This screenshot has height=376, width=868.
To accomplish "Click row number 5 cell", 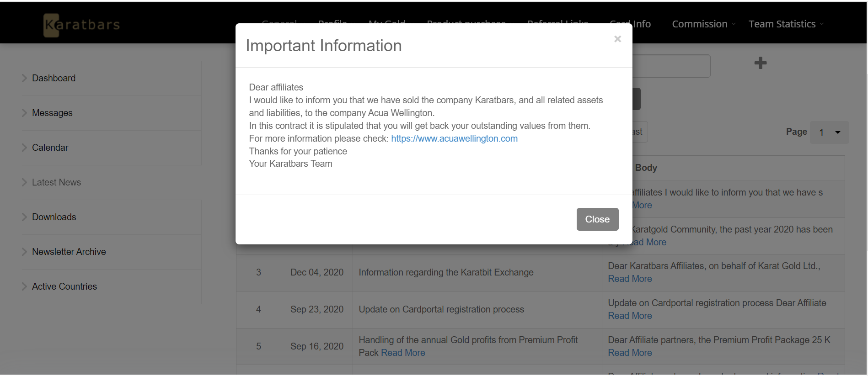I will (258, 346).
